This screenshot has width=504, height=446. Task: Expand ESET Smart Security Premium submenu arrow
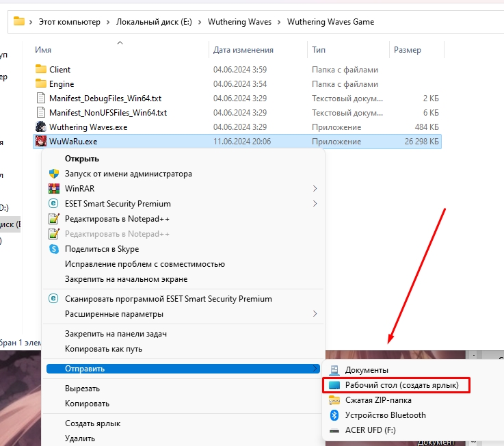[315, 204]
